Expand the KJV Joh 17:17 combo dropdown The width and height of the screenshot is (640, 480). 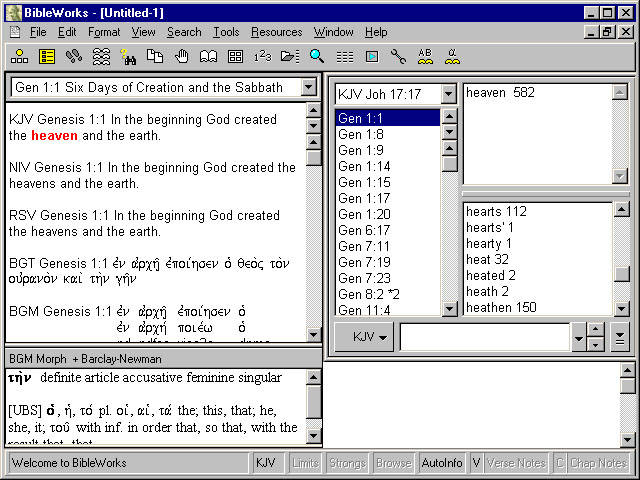pyautogui.click(x=448, y=94)
